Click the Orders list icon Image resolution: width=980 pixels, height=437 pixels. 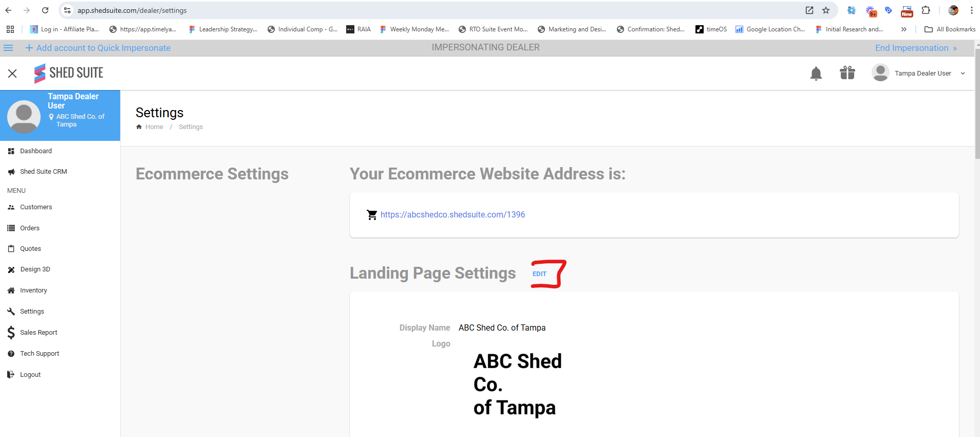pyautogui.click(x=11, y=228)
